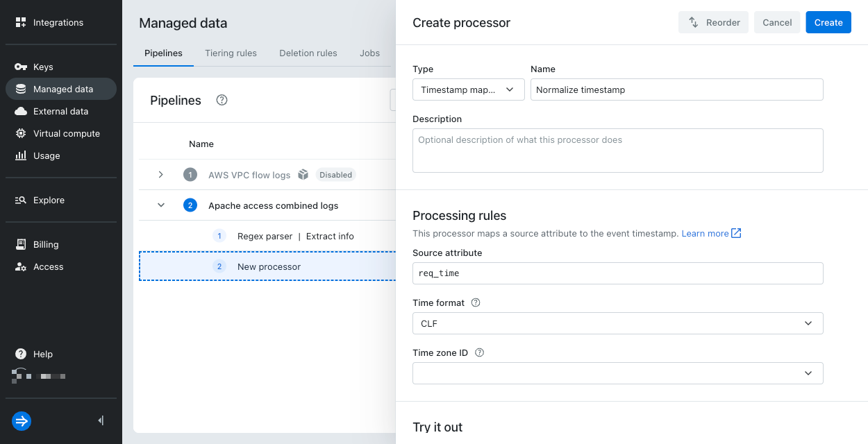Click the Time format help icon
The height and width of the screenshot is (444, 868).
tap(476, 302)
